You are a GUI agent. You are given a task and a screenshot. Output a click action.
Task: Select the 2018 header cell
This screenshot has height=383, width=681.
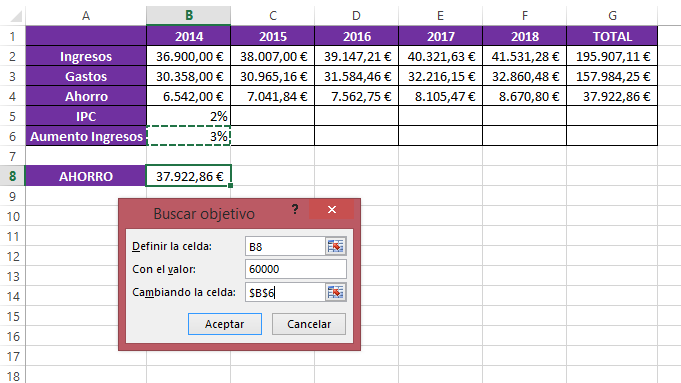pos(525,36)
